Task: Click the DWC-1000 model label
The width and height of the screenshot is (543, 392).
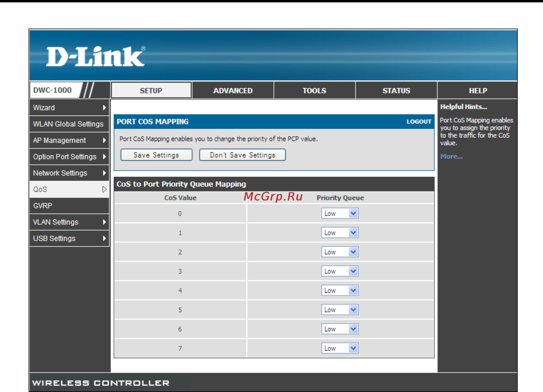Action: pyautogui.click(x=52, y=90)
